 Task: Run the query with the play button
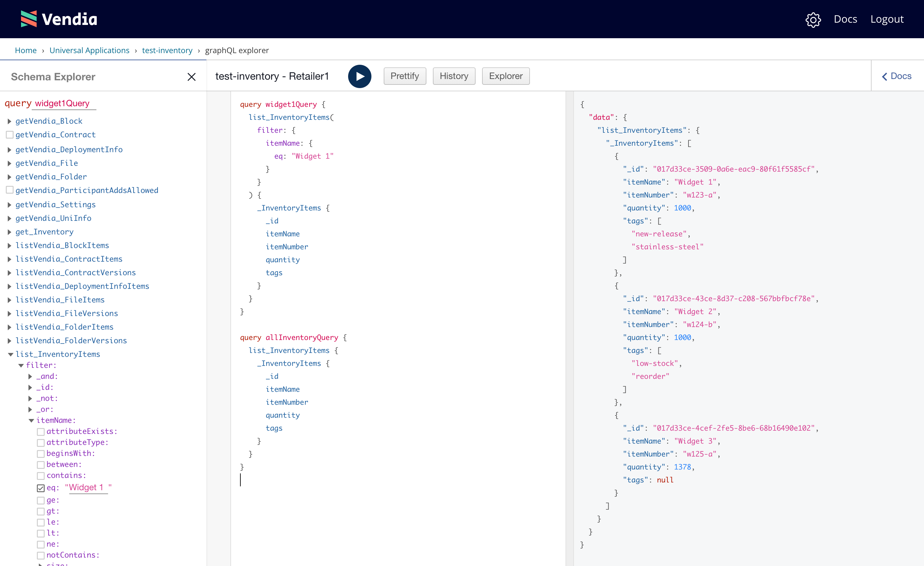coord(360,76)
